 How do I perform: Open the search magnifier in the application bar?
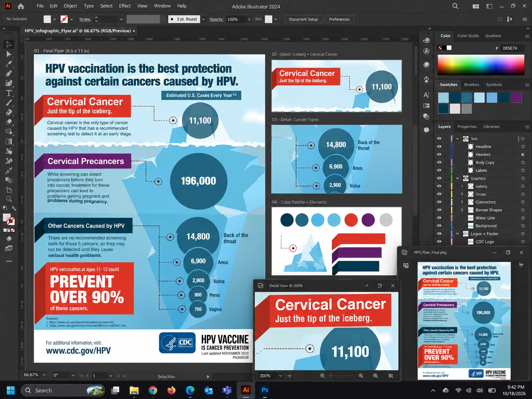click(455, 6)
